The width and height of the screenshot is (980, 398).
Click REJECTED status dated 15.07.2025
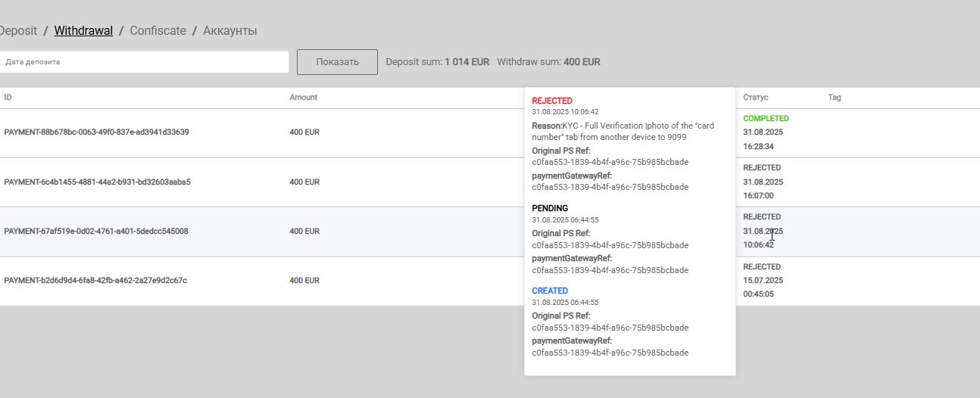762,267
